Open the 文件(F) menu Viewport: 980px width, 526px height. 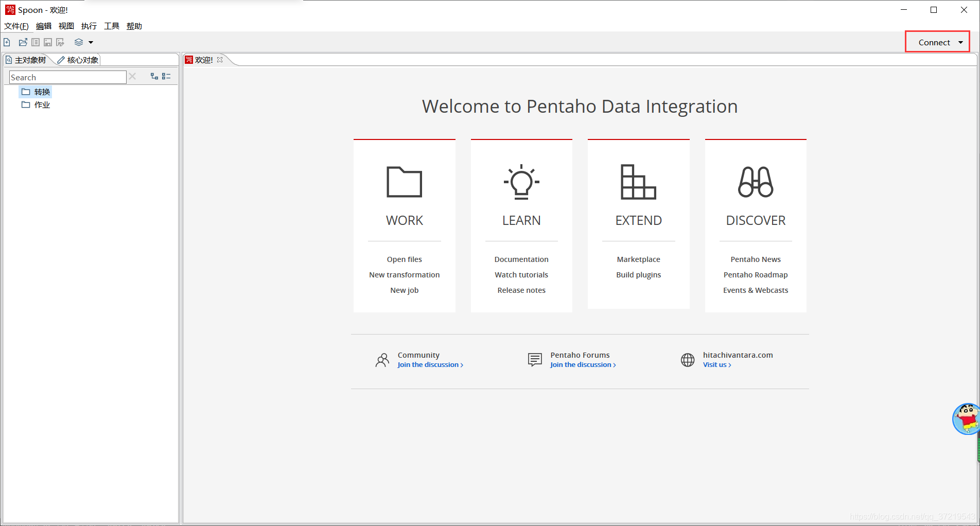point(16,26)
